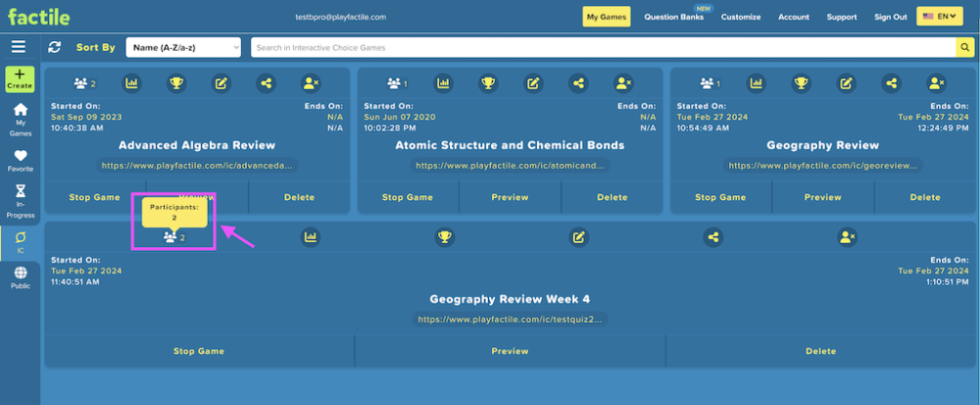Viewport: 980px width, 405px height.
Task: Edit Advanced Algebra Review game
Action: (x=220, y=82)
